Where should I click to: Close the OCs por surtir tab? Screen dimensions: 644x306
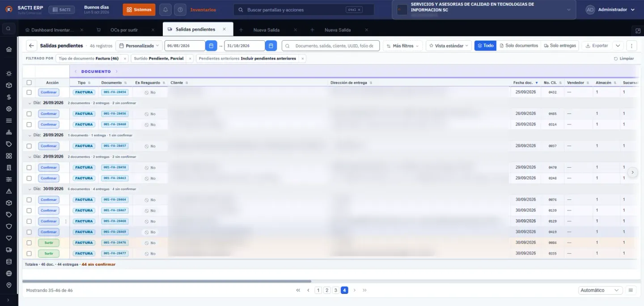pyautogui.click(x=153, y=30)
